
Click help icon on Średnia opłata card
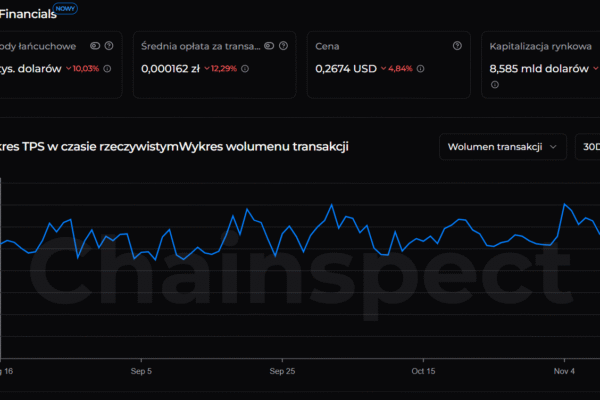[x=284, y=46]
